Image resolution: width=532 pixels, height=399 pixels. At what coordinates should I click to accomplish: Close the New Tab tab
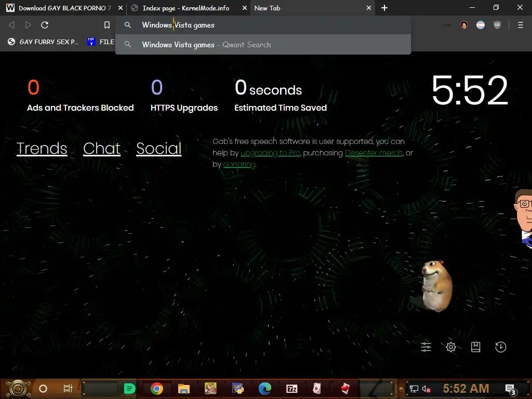click(x=369, y=8)
